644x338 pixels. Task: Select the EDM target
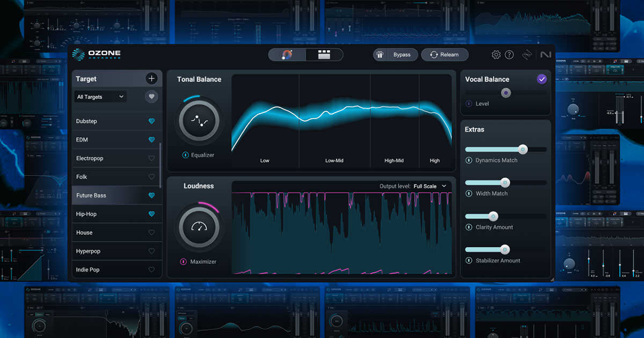(x=116, y=139)
